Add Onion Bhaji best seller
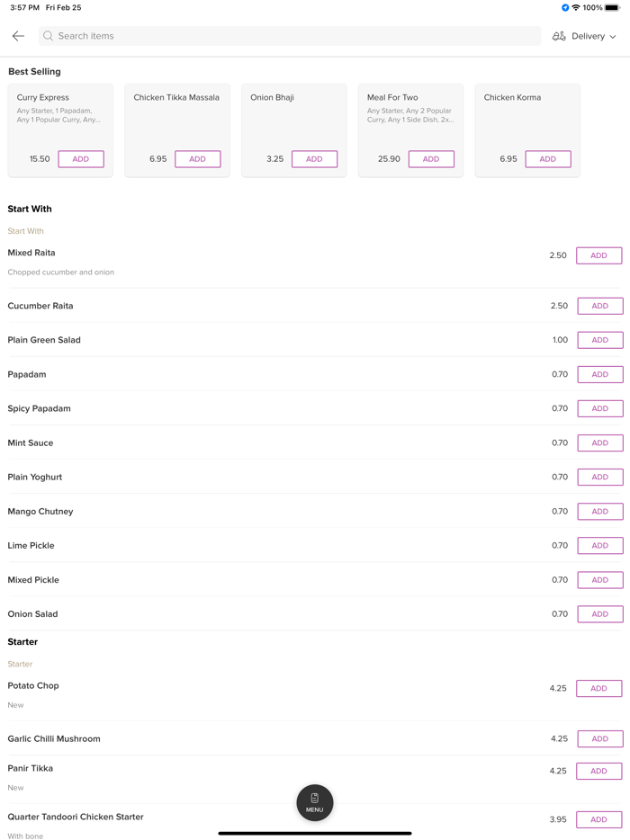 click(x=314, y=159)
